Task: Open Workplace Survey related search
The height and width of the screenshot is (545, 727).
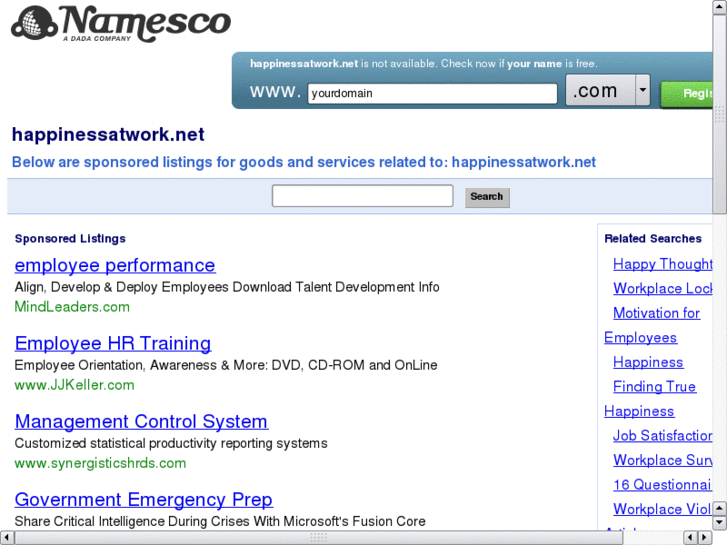Action: click(663, 460)
